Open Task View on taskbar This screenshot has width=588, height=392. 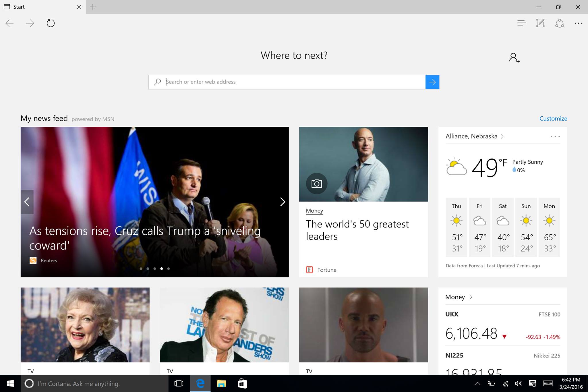pyautogui.click(x=179, y=383)
